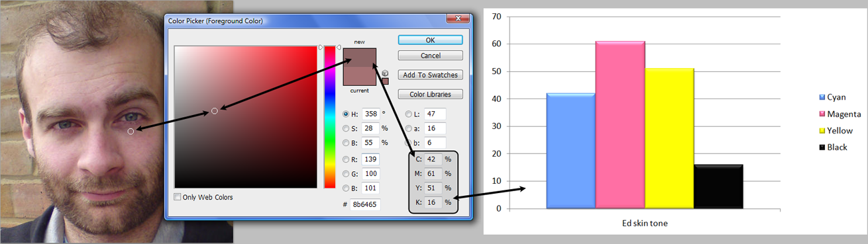Click the current color swatch preview
Viewport: 868px width, 244px height.
point(360,75)
